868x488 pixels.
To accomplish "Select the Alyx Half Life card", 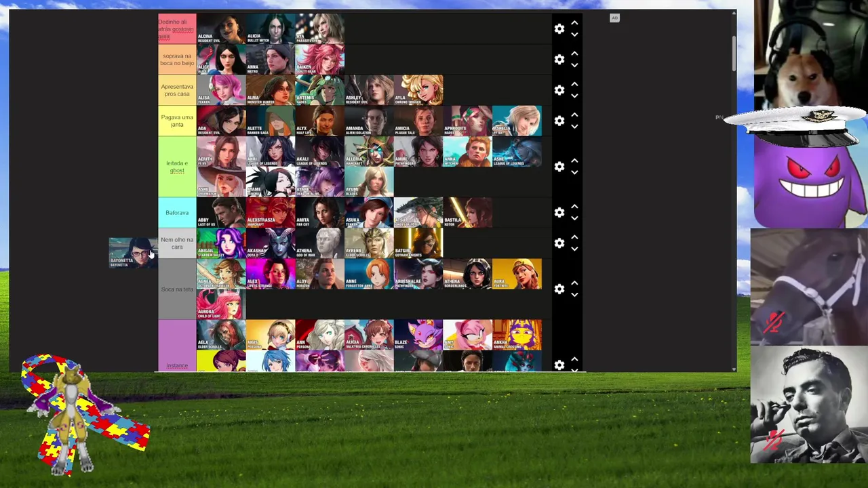I will [320, 121].
